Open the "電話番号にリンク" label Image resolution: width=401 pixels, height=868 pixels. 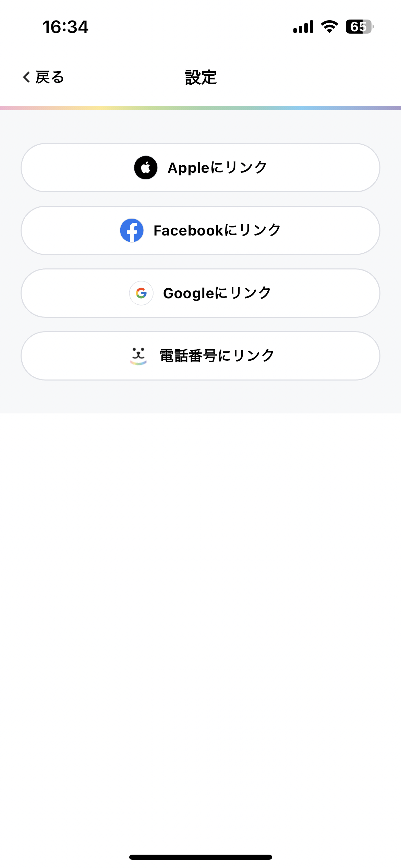[217, 356]
